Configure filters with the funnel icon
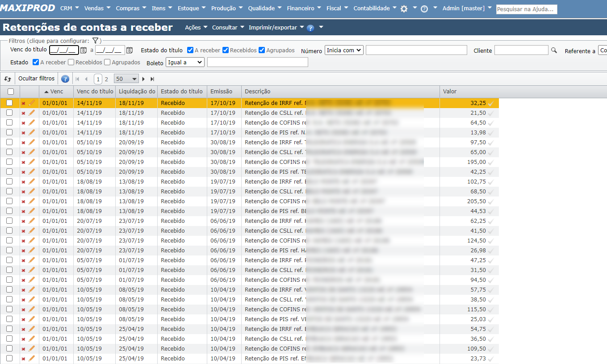 [x=95, y=41]
